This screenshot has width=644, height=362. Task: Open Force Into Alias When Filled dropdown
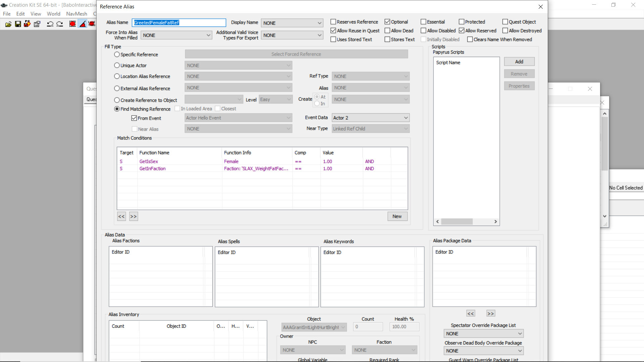[176, 35]
